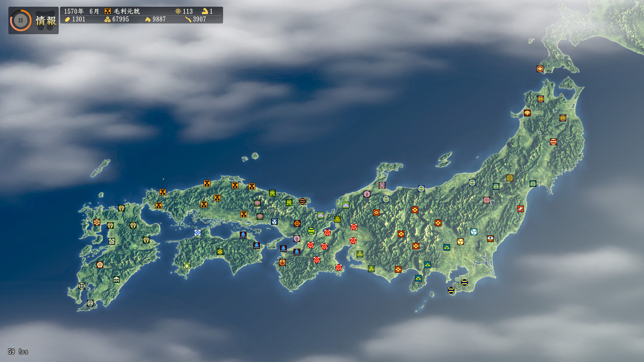Click the daimyo name 毛利元就
This screenshot has width=644, height=362.
point(127,11)
